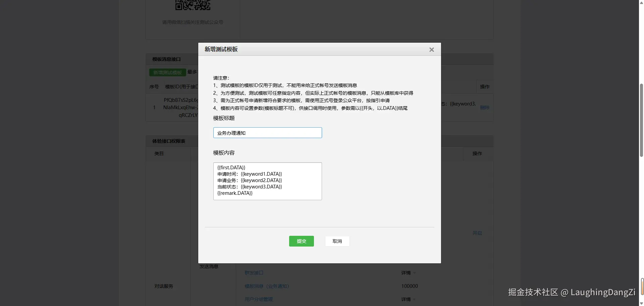644x306 pixels.
Task: Select note 4 about 模板内容可设置参数
Action: [x=311, y=108]
